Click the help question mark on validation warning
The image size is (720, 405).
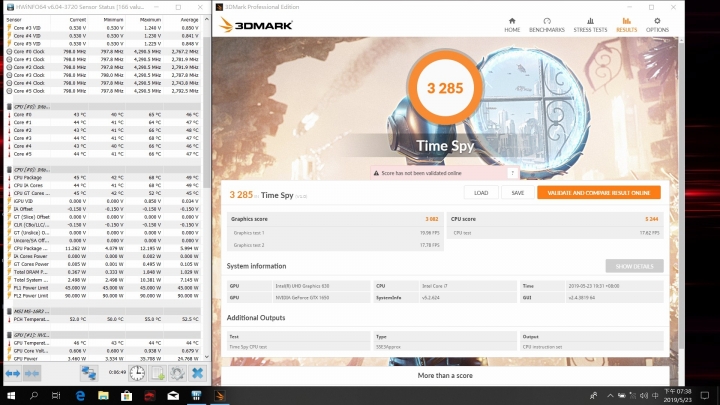coord(512,173)
